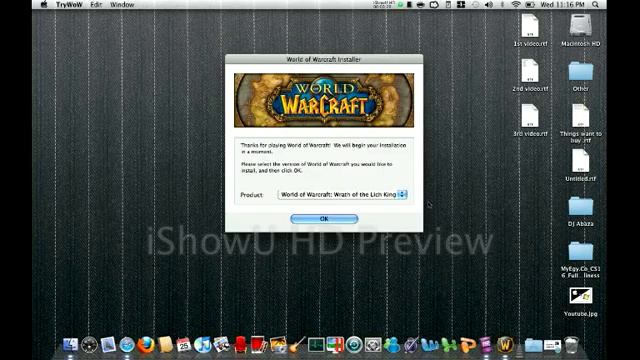Launch Microsoft PowerPoint from the dock
The height and width of the screenshot is (360, 640).
(468, 345)
